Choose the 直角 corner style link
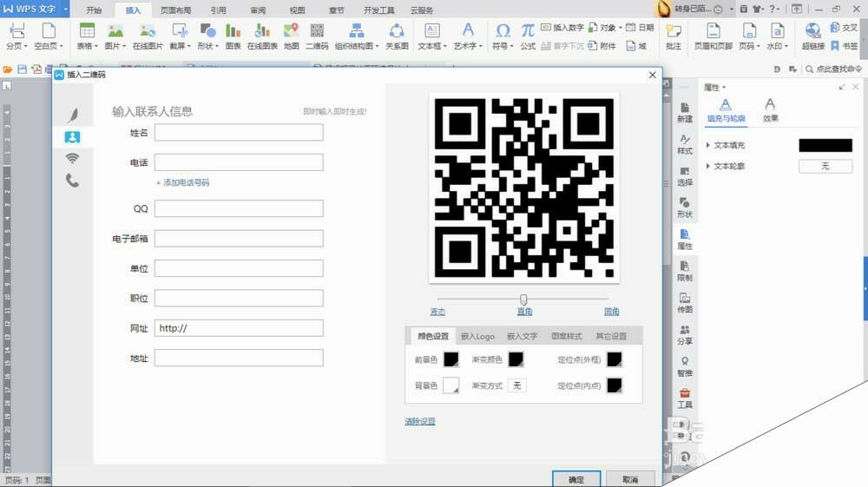 (525, 312)
